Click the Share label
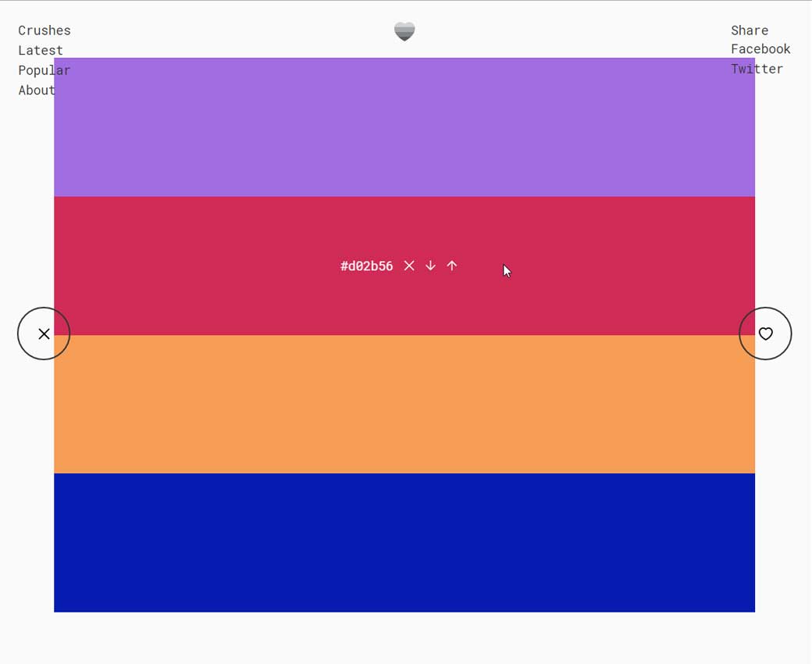 (x=750, y=30)
